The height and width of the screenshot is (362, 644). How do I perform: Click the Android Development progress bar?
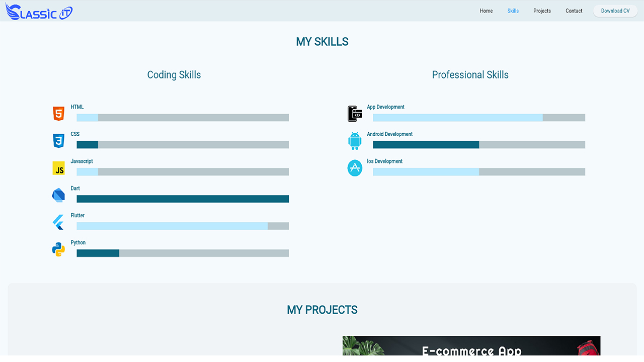tap(479, 145)
